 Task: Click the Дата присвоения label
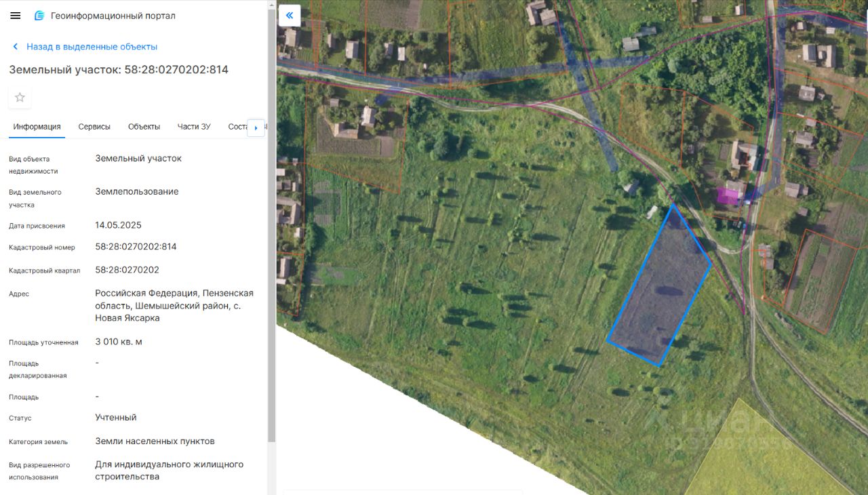(x=37, y=226)
